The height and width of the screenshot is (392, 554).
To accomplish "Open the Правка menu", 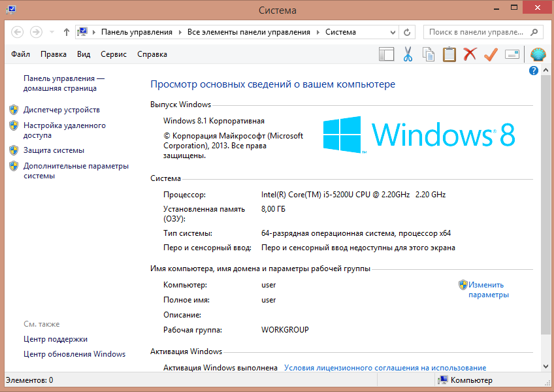I will tap(54, 54).
